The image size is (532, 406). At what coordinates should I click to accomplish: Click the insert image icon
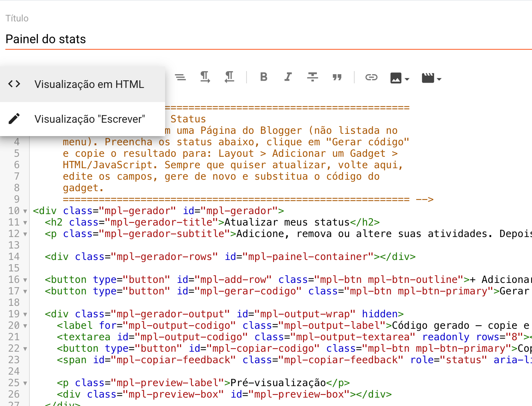coord(396,78)
